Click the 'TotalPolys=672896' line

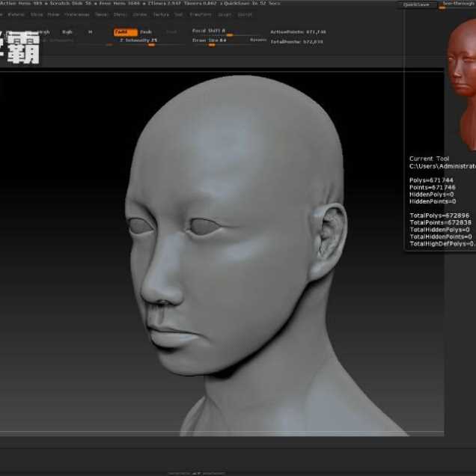click(439, 216)
